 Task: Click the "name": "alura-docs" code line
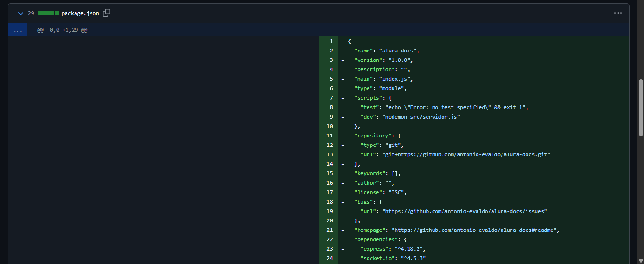(386, 51)
